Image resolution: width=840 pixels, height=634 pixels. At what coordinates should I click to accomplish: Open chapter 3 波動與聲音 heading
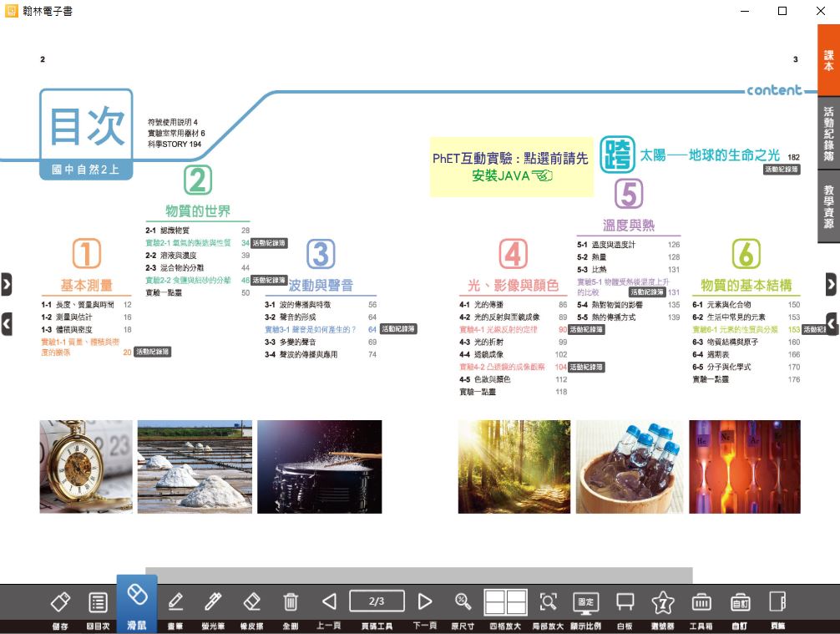(321, 285)
